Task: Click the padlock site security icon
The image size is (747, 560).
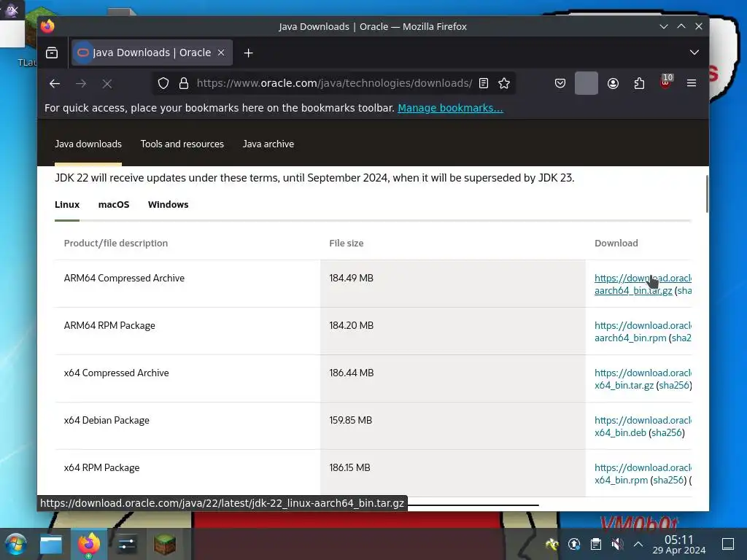Action: point(184,83)
